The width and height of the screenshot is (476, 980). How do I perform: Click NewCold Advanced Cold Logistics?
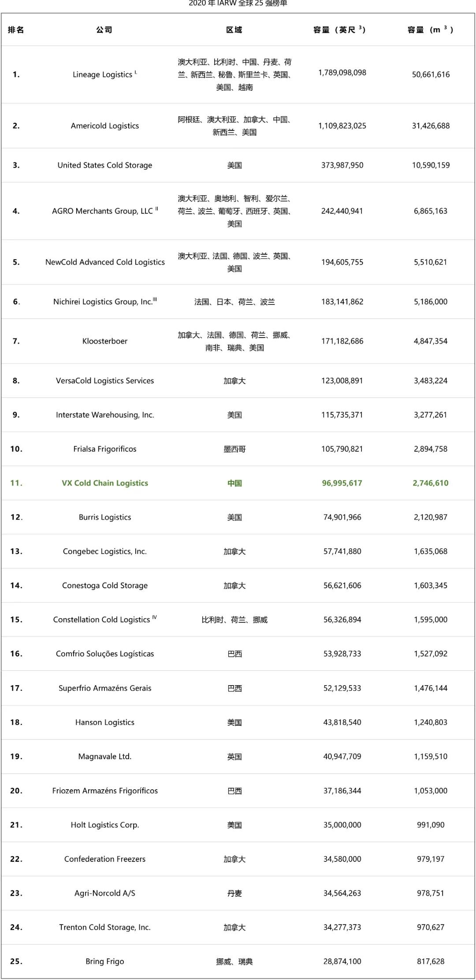click(x=105, y=262)
